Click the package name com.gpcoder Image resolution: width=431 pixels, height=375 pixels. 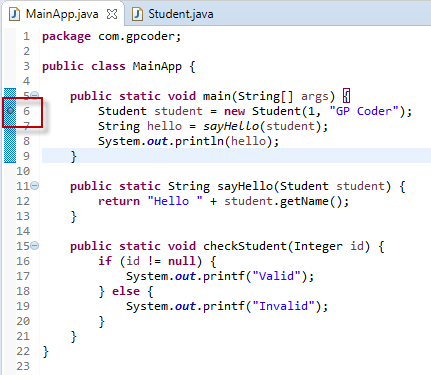pos(136,36)
